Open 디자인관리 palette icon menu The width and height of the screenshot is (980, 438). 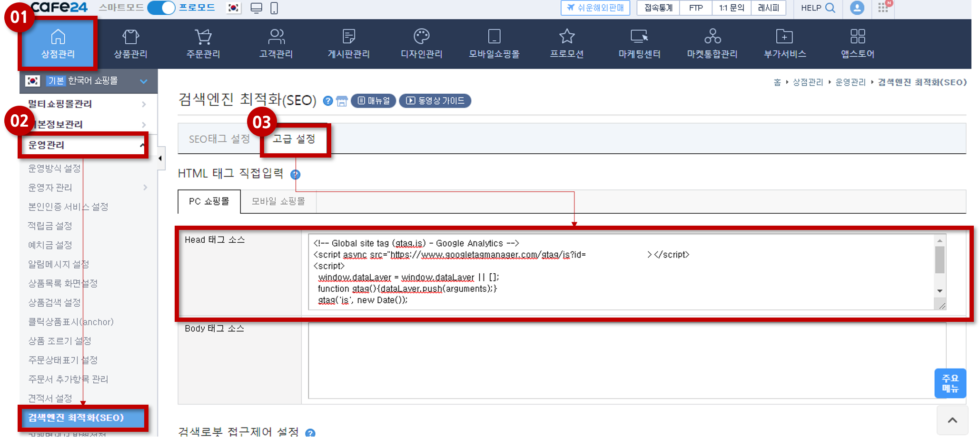(422, 43)
